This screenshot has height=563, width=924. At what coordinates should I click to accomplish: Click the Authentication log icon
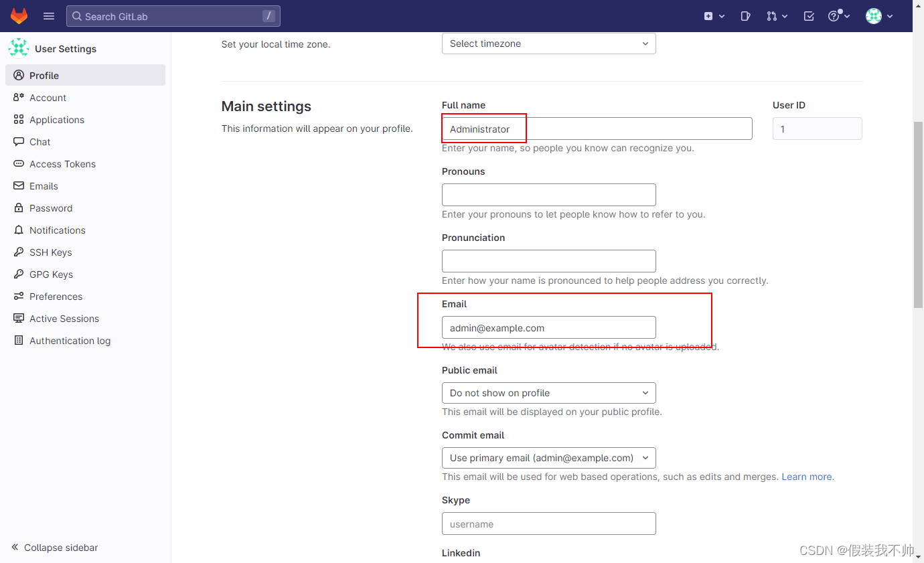click(19, 341)
